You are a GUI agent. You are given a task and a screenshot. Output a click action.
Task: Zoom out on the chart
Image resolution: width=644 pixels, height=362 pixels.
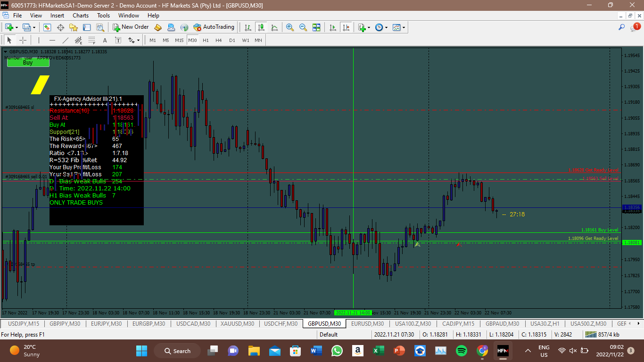303,27
